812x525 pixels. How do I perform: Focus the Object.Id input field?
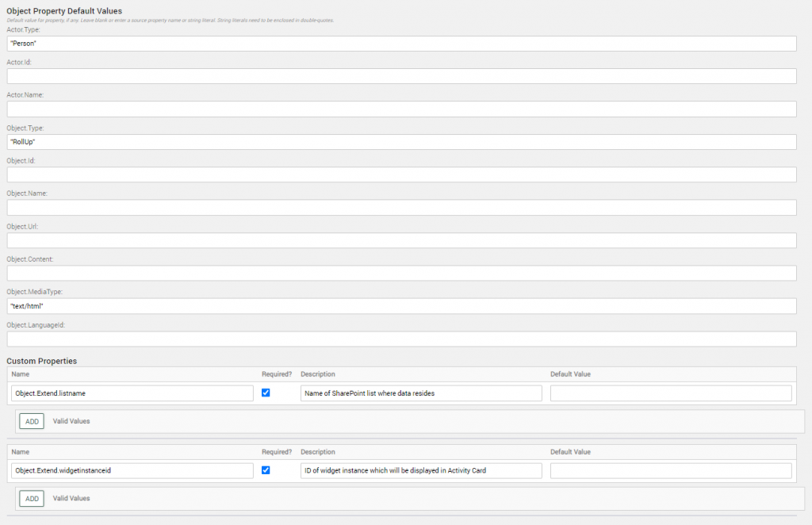401,174
